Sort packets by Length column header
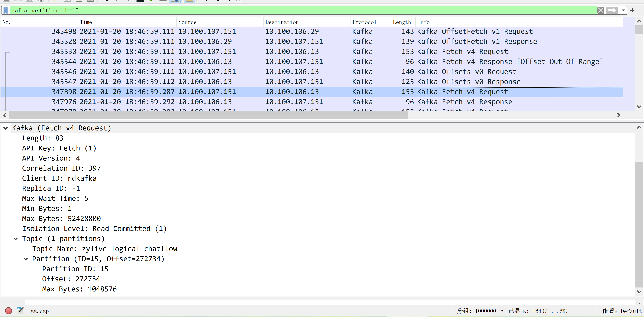This screenshot has height=317, width=644. coord(401,22)
